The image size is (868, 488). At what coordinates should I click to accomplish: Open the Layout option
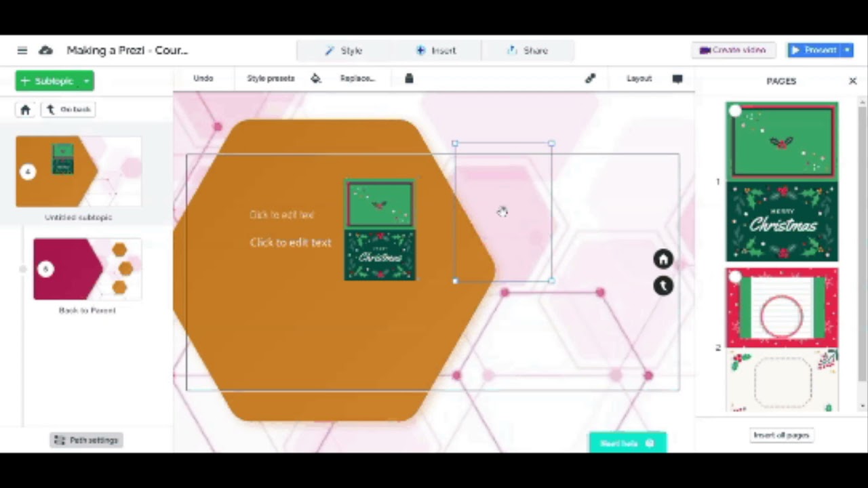click(639, 78)
